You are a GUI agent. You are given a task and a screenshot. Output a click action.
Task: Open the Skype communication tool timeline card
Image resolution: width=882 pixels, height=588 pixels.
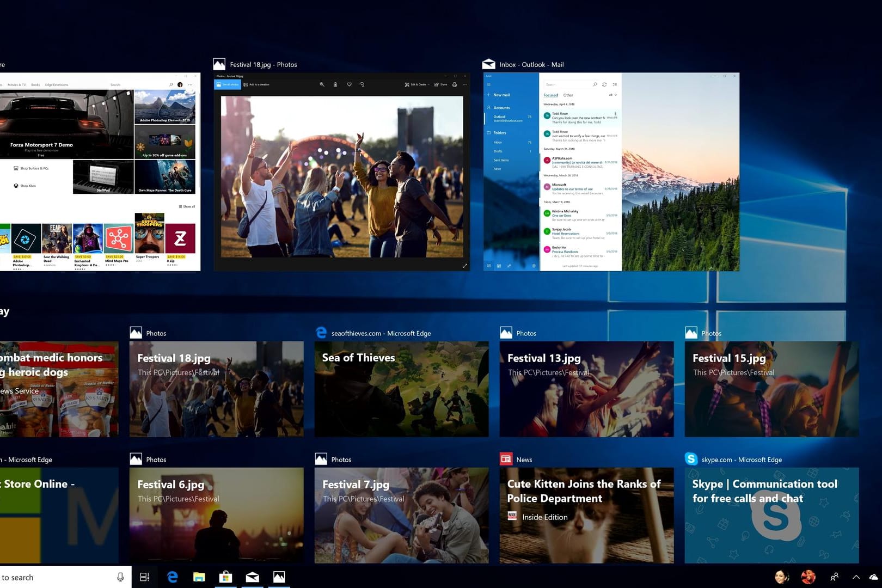click(x=771, y=515)
